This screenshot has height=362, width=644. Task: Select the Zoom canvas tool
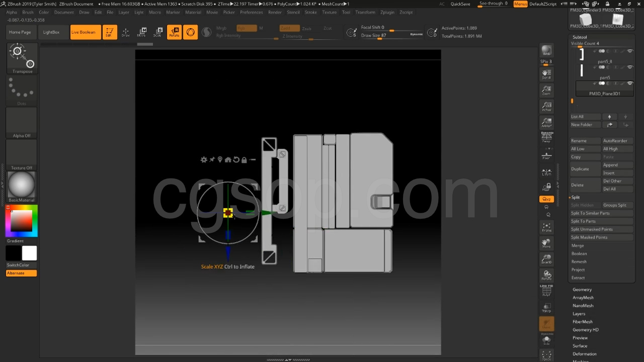click(546, 91)
